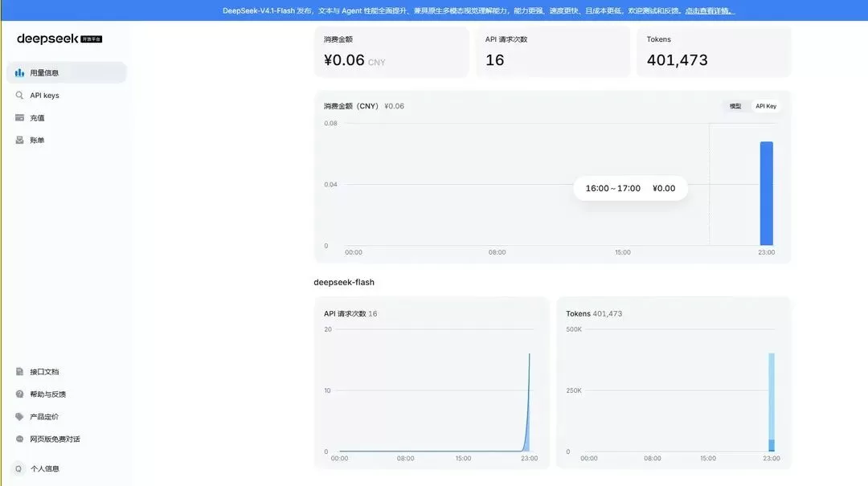868x486 pixels.
Task: Click the card icon next to 充值
Action: 19,117
